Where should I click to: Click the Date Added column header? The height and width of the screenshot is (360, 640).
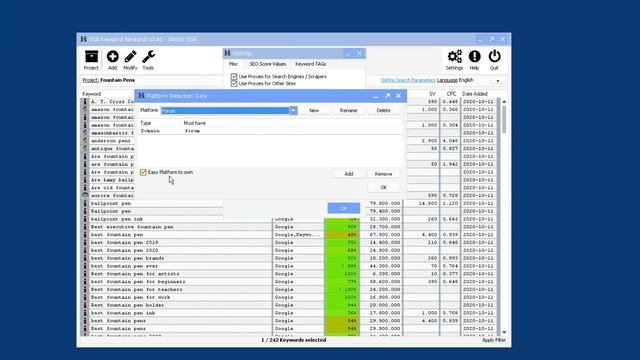point(475,94)
